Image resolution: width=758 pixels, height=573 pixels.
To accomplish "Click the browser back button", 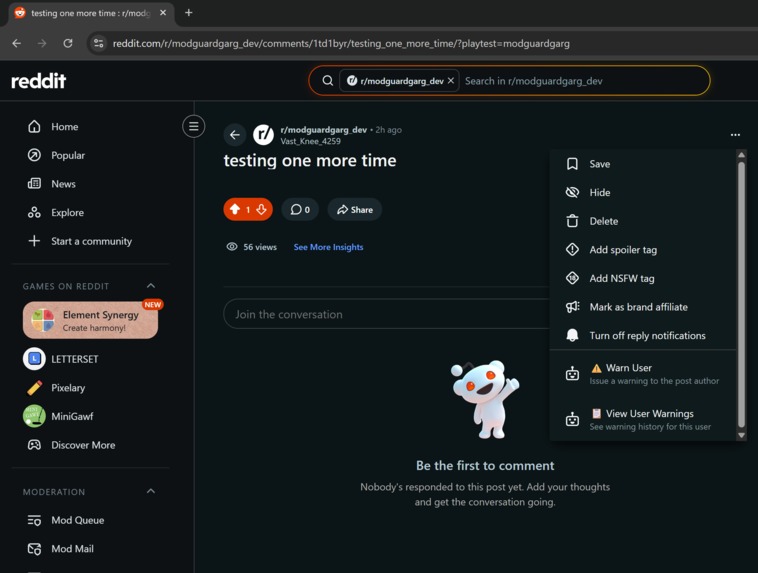I will (16, 44).
